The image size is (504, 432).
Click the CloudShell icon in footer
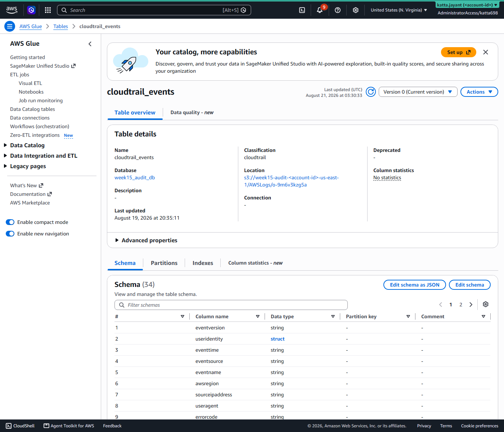9,426
